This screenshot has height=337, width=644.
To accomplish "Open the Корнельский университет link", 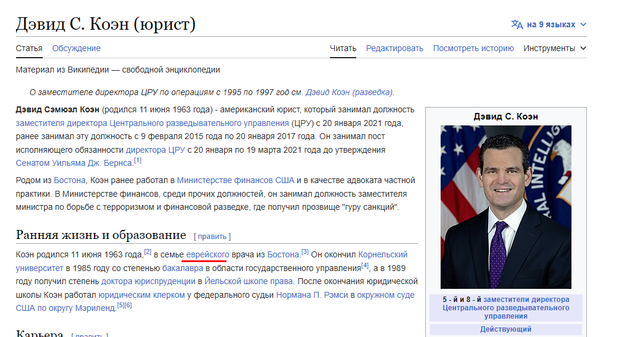I will click(x=382, y=254).
